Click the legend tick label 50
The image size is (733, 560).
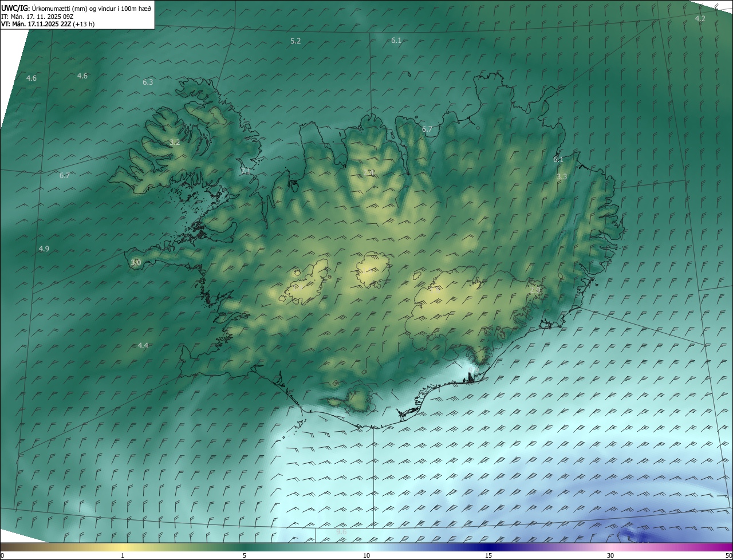tap(728, 555)
